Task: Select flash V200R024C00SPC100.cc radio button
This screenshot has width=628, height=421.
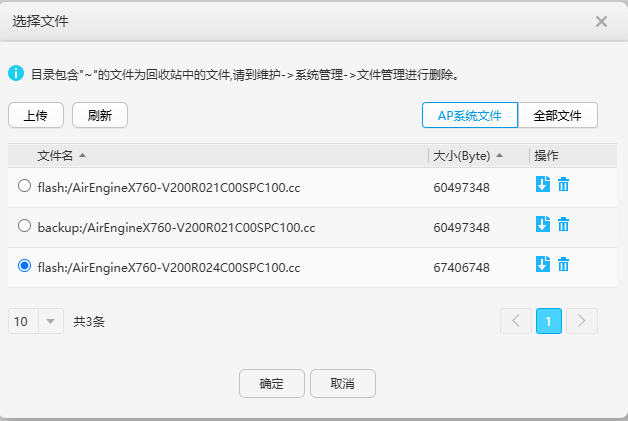Action: 25,266
